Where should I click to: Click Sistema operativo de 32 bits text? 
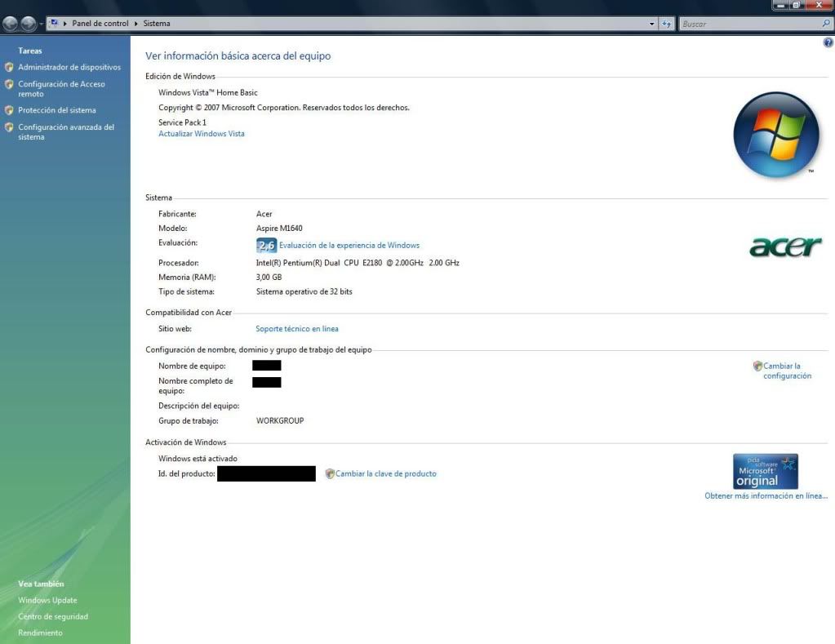(x=304, y=292)
